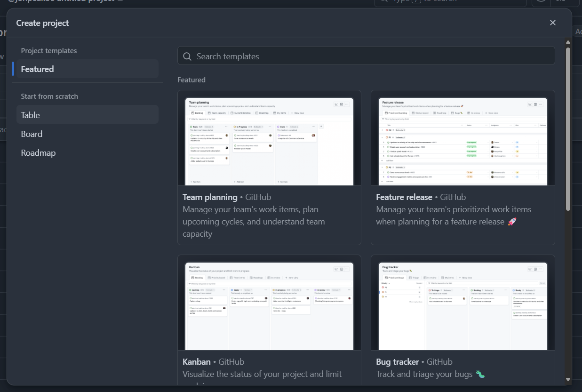This screenshot has height=392, width=582.
Task: Select Featured under Project templates sidebar
Action: pos(88,69)
